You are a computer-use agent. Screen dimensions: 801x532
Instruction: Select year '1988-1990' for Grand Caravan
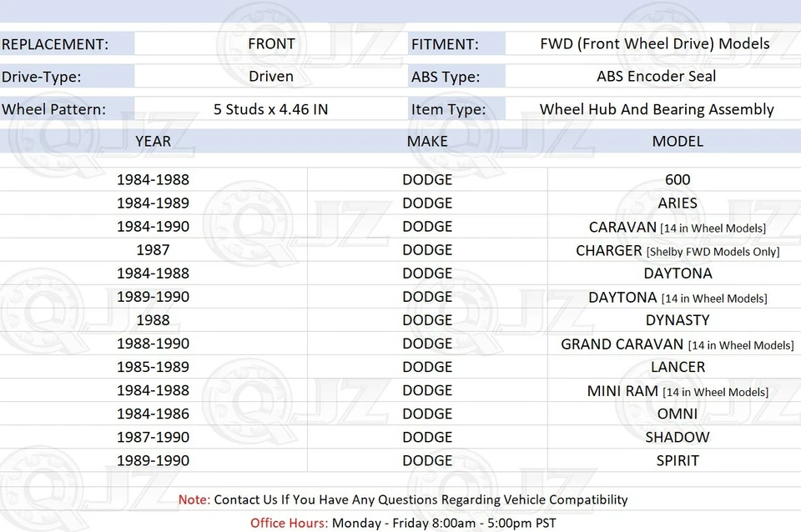click(x=153, y=344)
